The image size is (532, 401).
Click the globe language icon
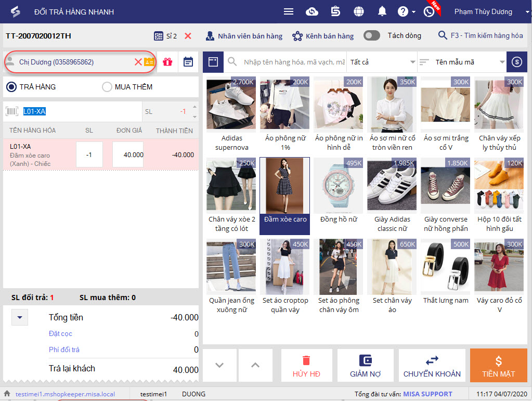[359, 12]
